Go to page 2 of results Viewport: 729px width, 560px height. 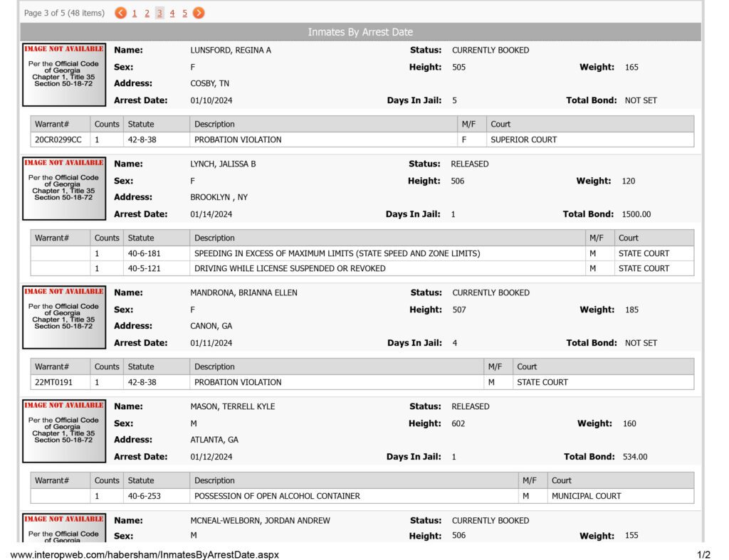tap(147, 14)
